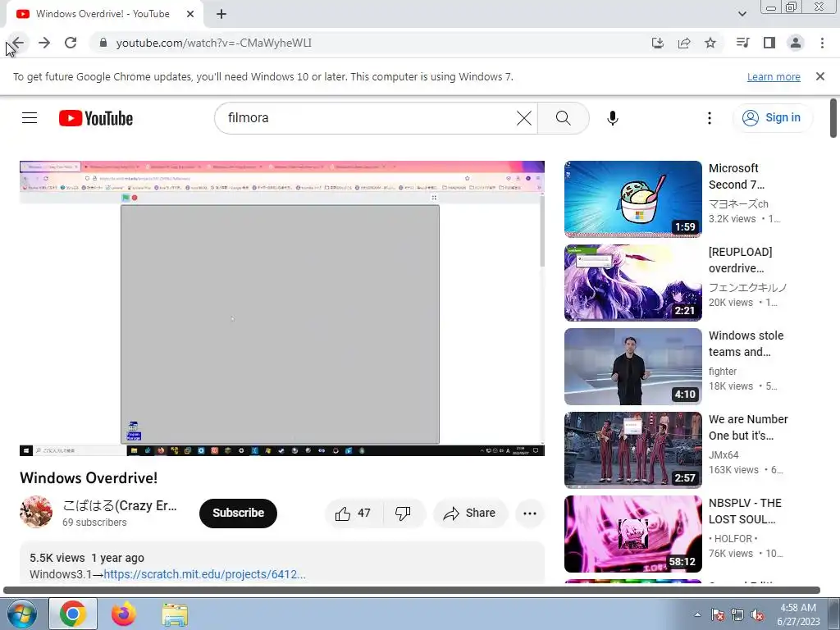Open Windows Explorer from taskbar
Screen dimensions: 840x630
pos(175,614)
